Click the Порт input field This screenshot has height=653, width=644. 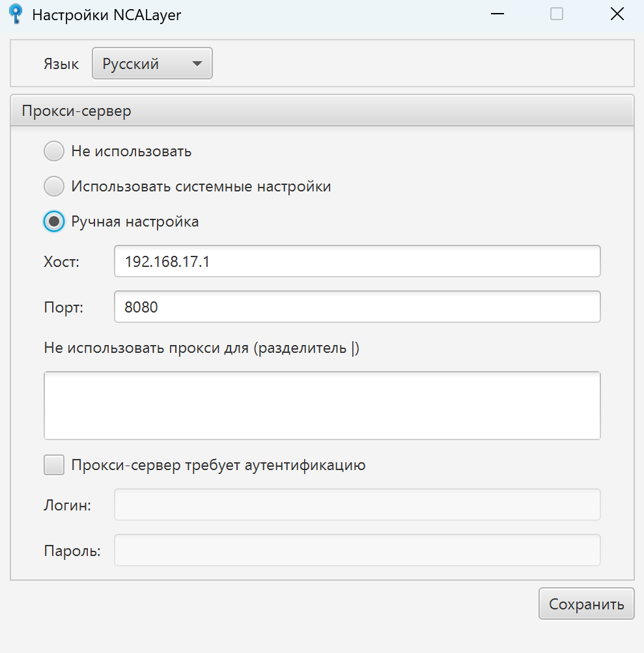coord(357,307)
